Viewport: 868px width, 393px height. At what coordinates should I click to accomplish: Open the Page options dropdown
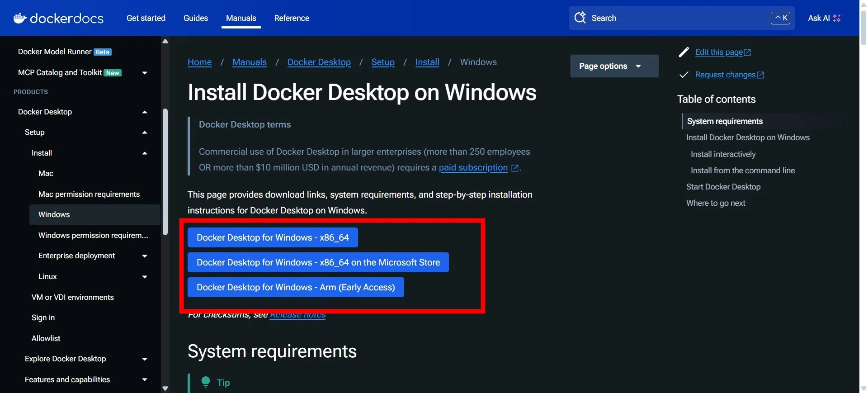(x=614, y=66)
